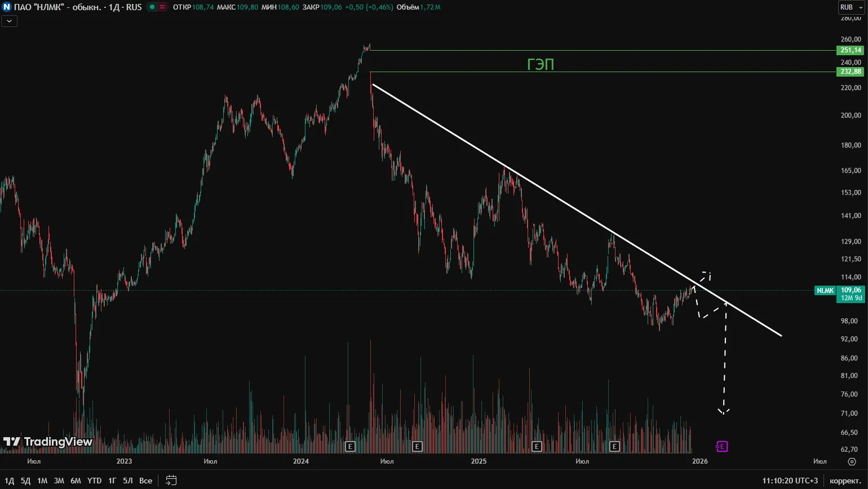Click the purple upcoming earnings marker
The image size is (868, 489).
722,447
